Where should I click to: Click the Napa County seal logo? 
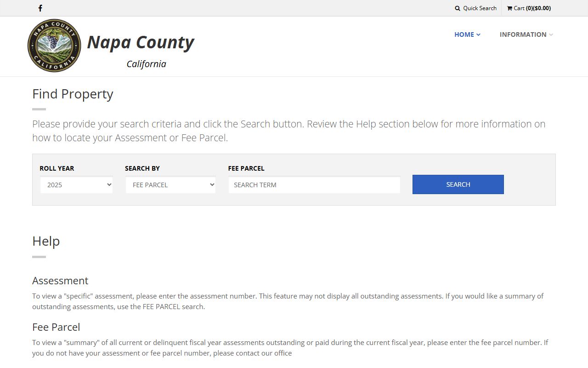pos(54,46)
